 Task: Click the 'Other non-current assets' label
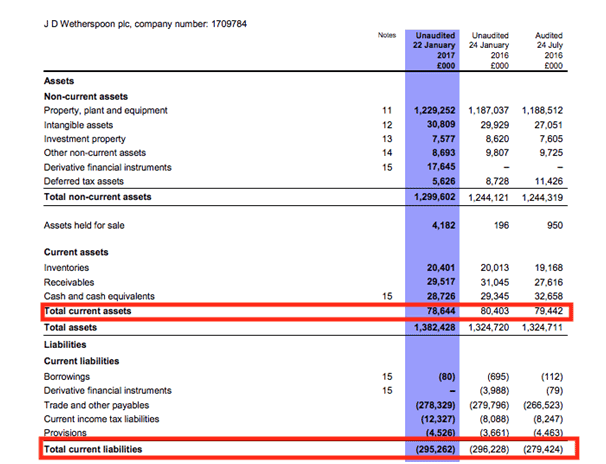(95, 153)
